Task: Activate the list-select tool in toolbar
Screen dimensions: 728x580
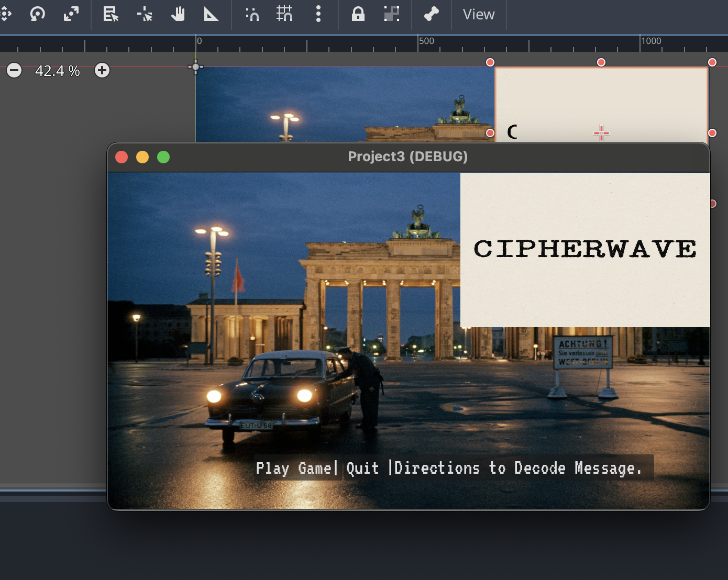Action: [111, 14]
